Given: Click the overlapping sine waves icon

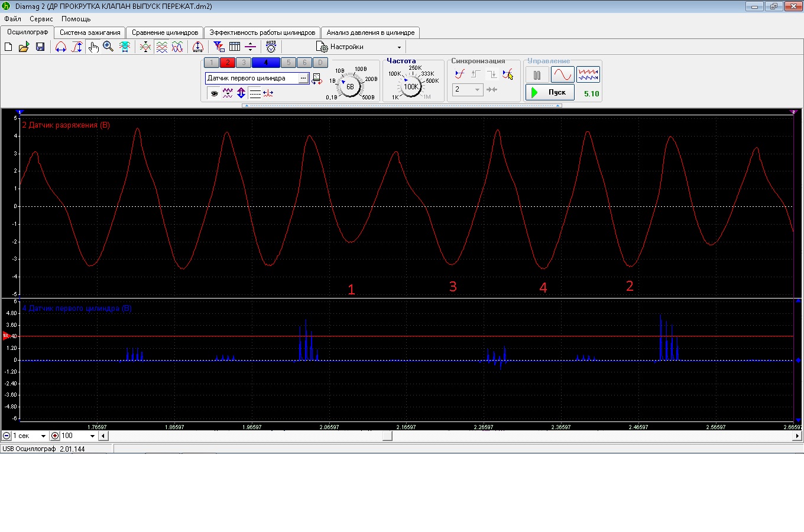Looking at the screenshot, I should pos(177,47).
